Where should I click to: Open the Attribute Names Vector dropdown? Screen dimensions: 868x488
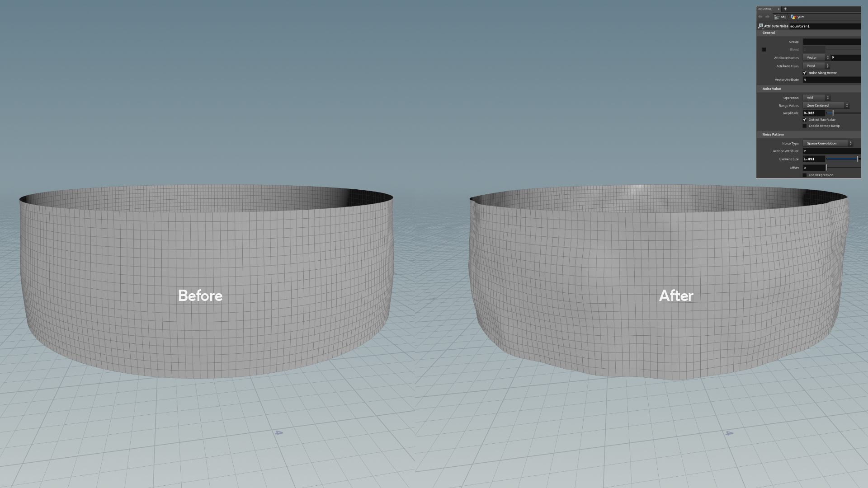[816, 58]
